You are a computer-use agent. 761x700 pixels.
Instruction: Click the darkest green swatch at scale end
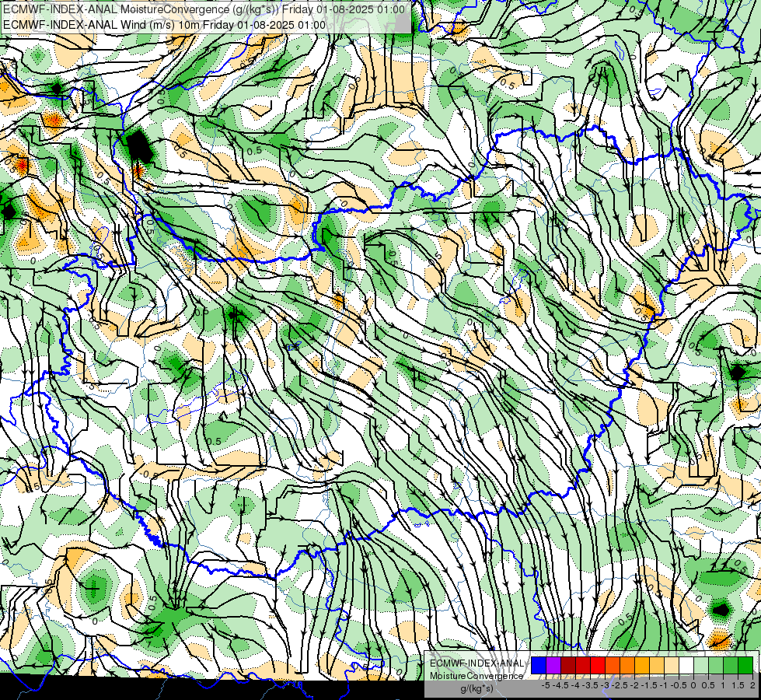tap(745, 666)
